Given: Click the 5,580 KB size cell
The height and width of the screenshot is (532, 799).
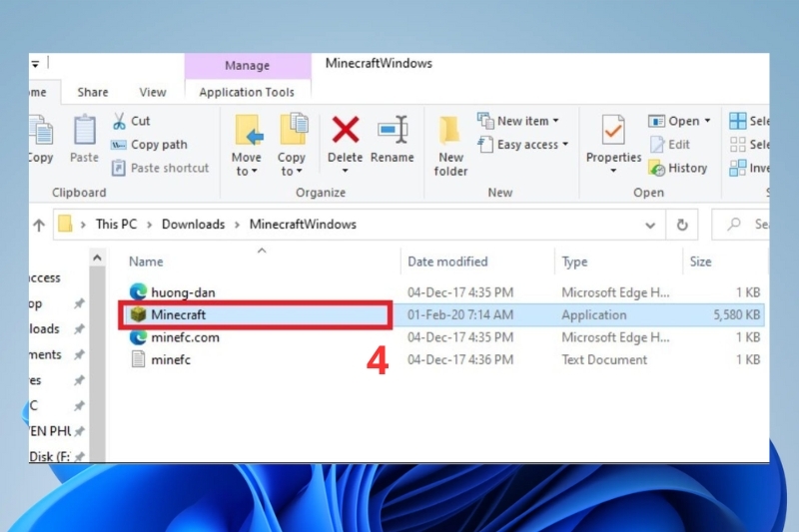Looking at the screenshot, I should coord(737,315).
